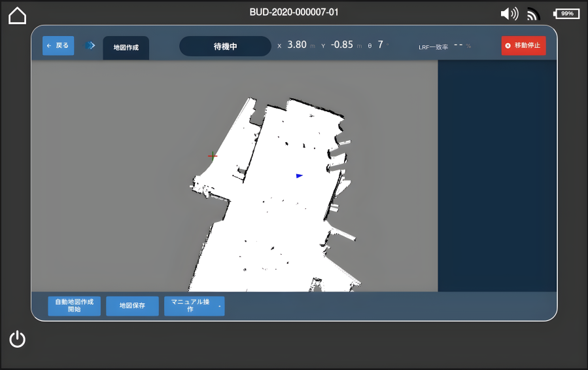Click the LRF一致率 readout
This screenshot has width=588, height=370.
click(444, 46)
